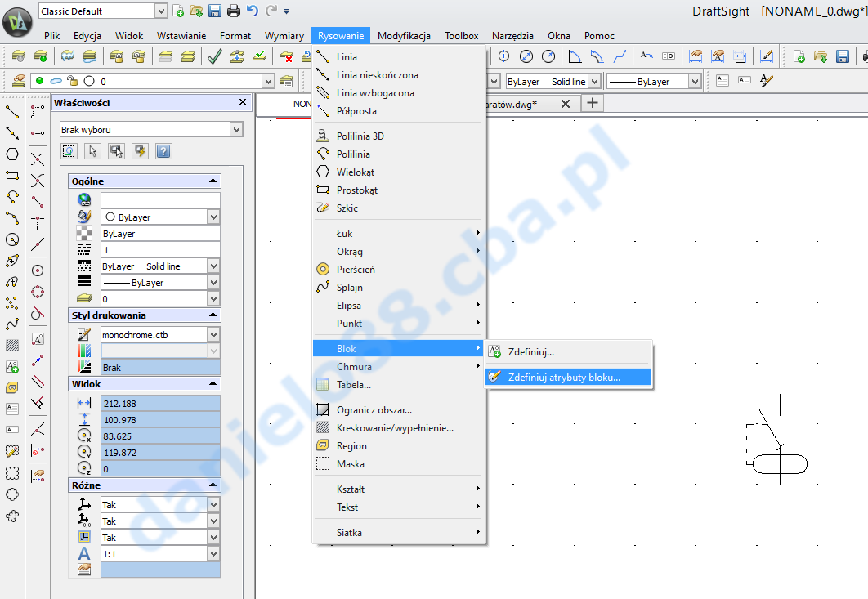
Task: Open the toolbar ByLayer lineweight dropdown
Action: [695, 82]
